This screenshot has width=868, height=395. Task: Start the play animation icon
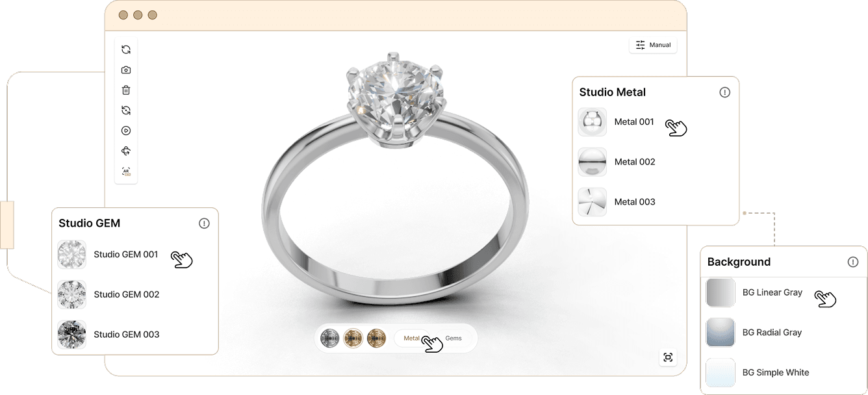pos(126,131)
